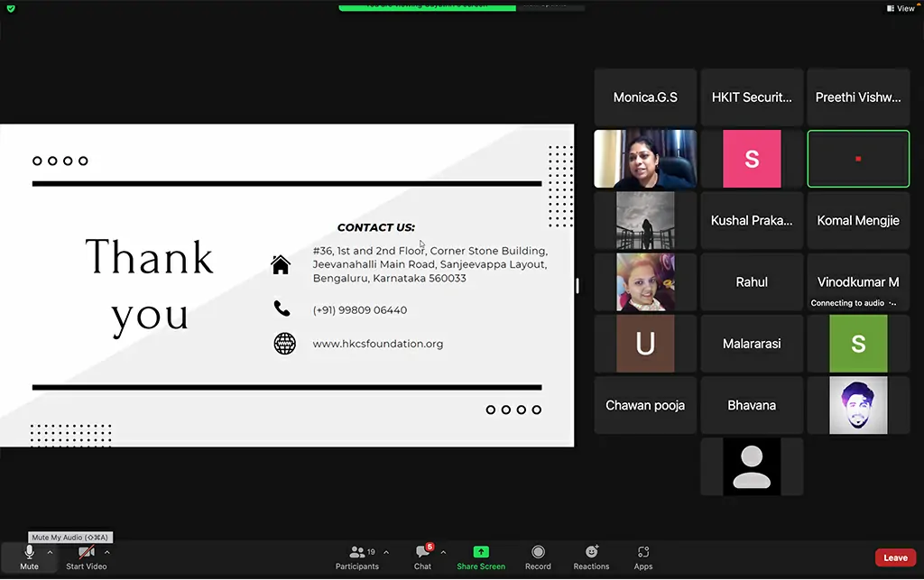
Task: Click the green screen-sharing status banner
Action: click(x=427, y=6)
